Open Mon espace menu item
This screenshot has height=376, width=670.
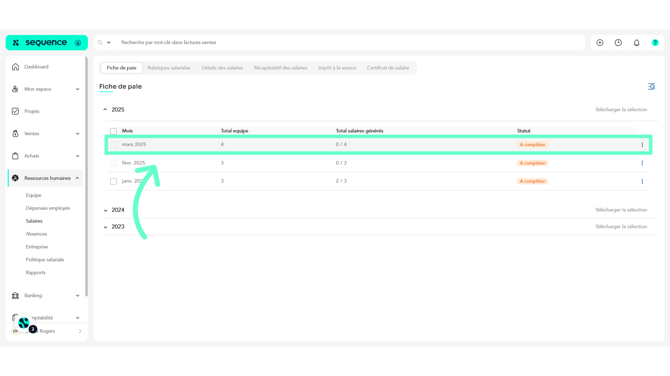tap(38, 89)
